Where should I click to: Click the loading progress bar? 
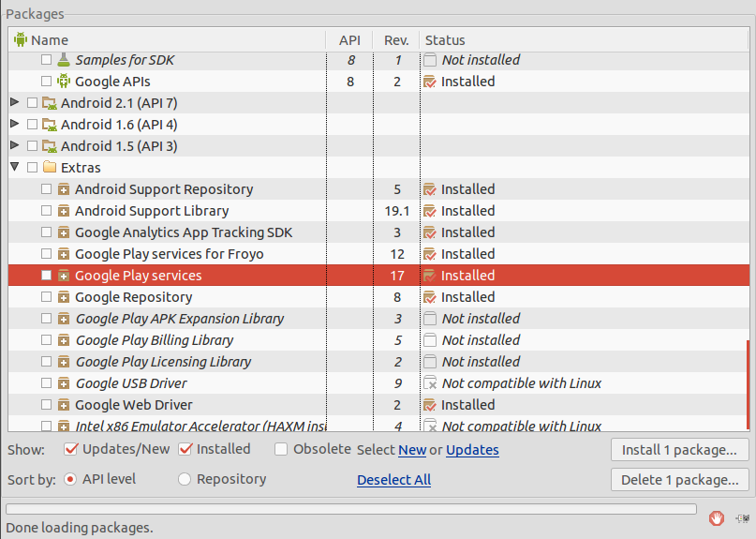pyautogui.click(x=351, y=509)
